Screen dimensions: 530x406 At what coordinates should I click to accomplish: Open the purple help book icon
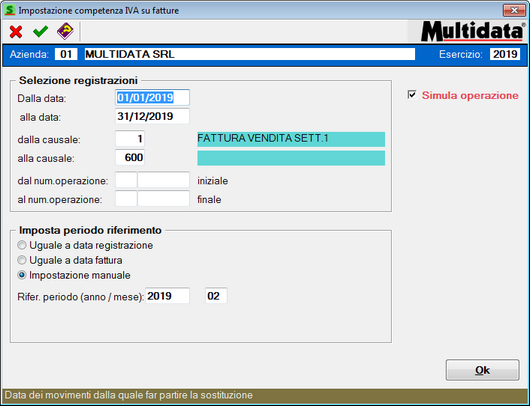tap(65, 31)
